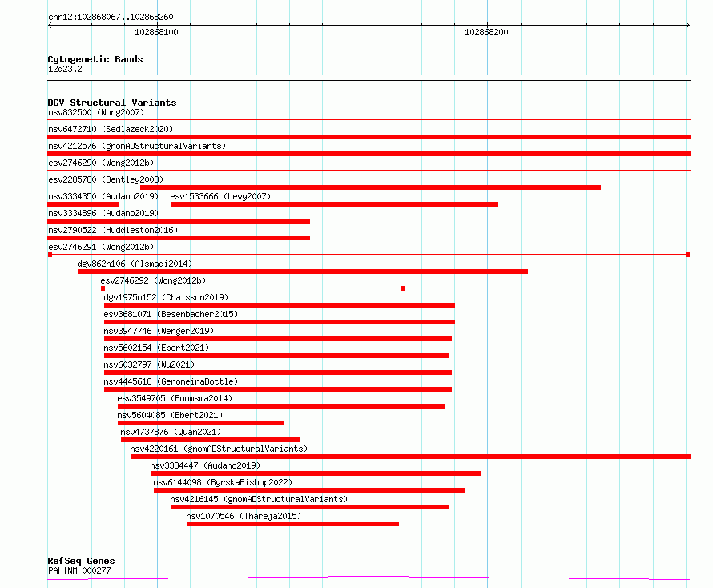Open the RefSeq Genes track title
The height and width of the screenshot is (588, 713).
tap(81, 561)
